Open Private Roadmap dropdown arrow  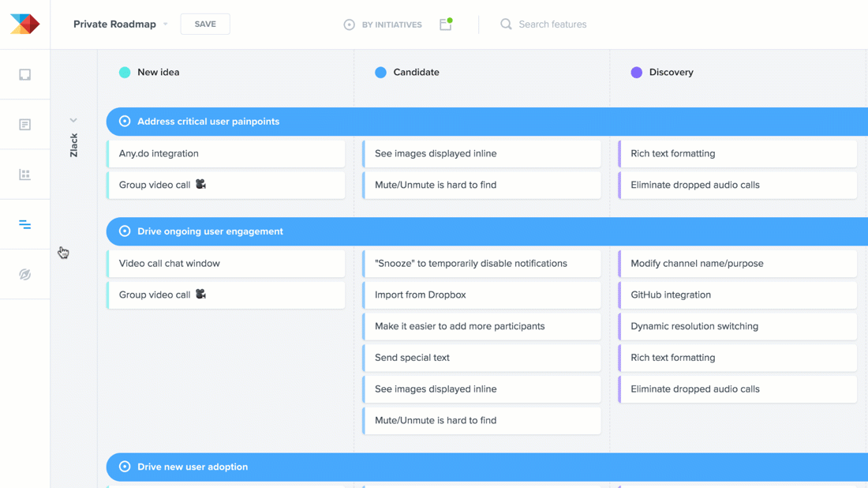(165, 24)
